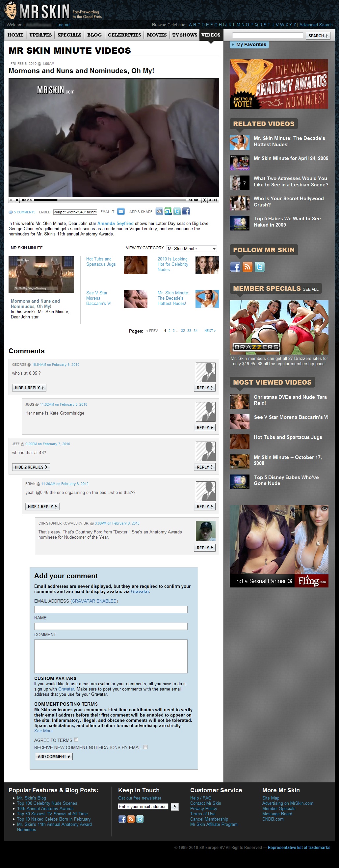Collapse Jeff's thread with Hide 2 Replies

31,467
